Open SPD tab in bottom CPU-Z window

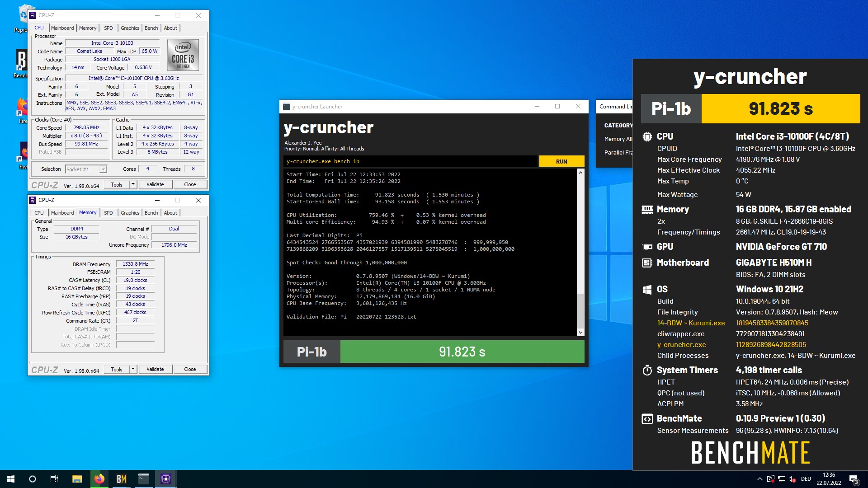(108, 213)
